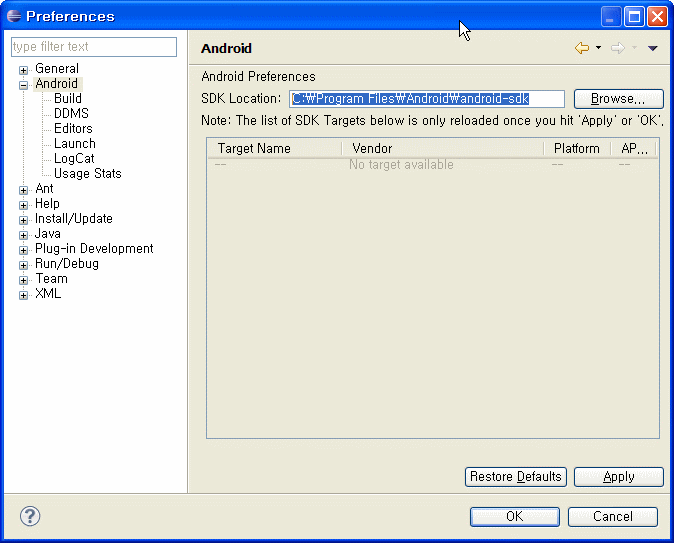Sort by Vendor column header

(x=443, y=148)
